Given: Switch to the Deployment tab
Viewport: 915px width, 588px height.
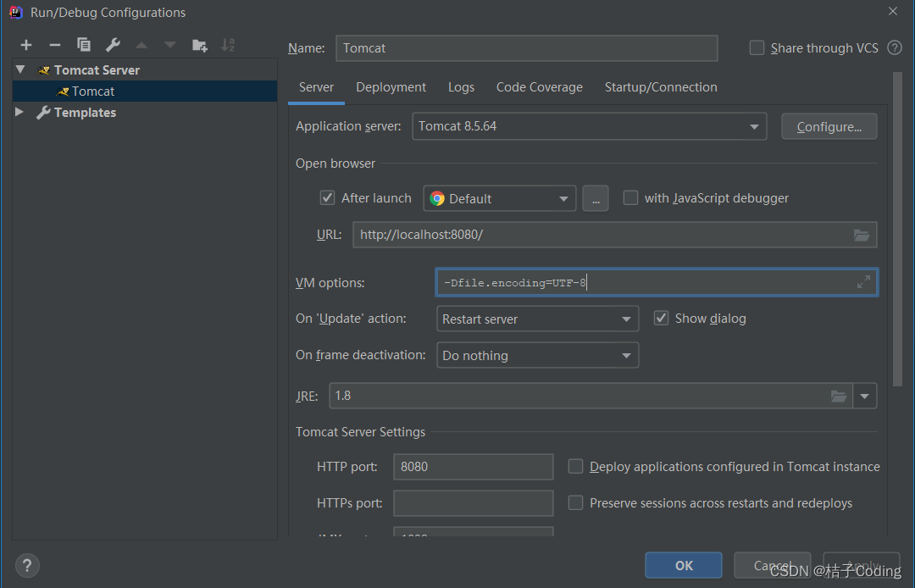Looking at the screenshot, I should tap(391, 87).
